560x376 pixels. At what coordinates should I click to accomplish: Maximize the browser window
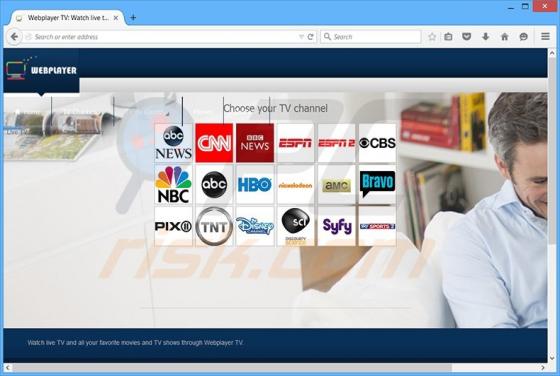(525, 6)
